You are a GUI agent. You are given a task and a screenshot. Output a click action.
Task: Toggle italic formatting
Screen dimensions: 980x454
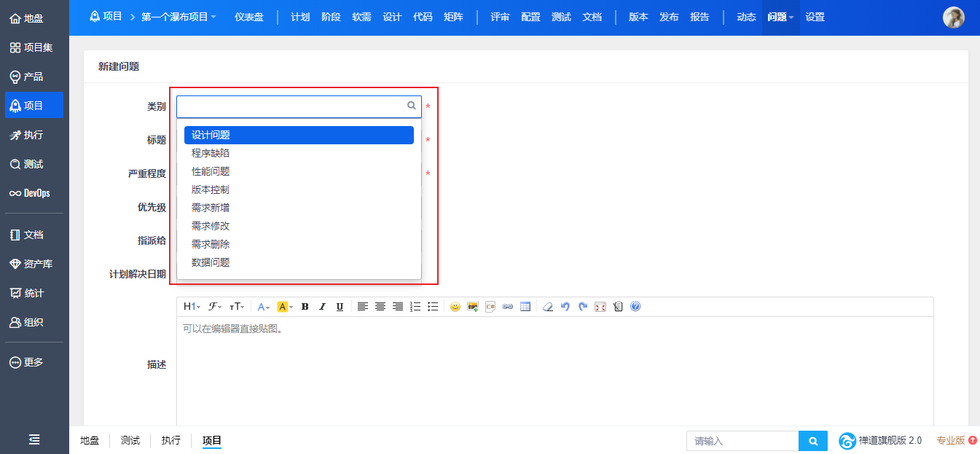point(323,307)
